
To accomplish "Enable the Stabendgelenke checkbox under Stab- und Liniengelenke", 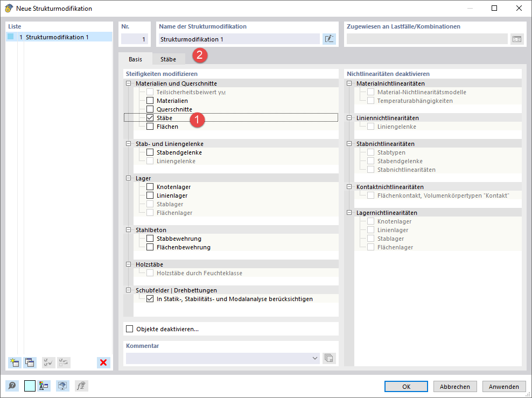I will coord(150,152).
